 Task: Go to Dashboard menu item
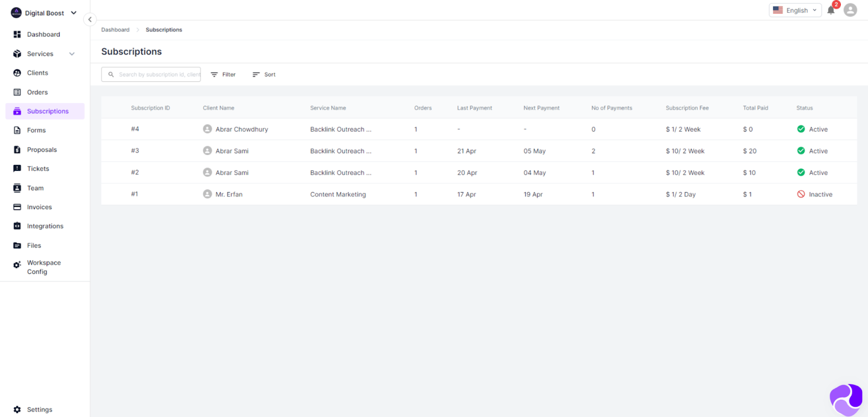(x=43, y=34)
